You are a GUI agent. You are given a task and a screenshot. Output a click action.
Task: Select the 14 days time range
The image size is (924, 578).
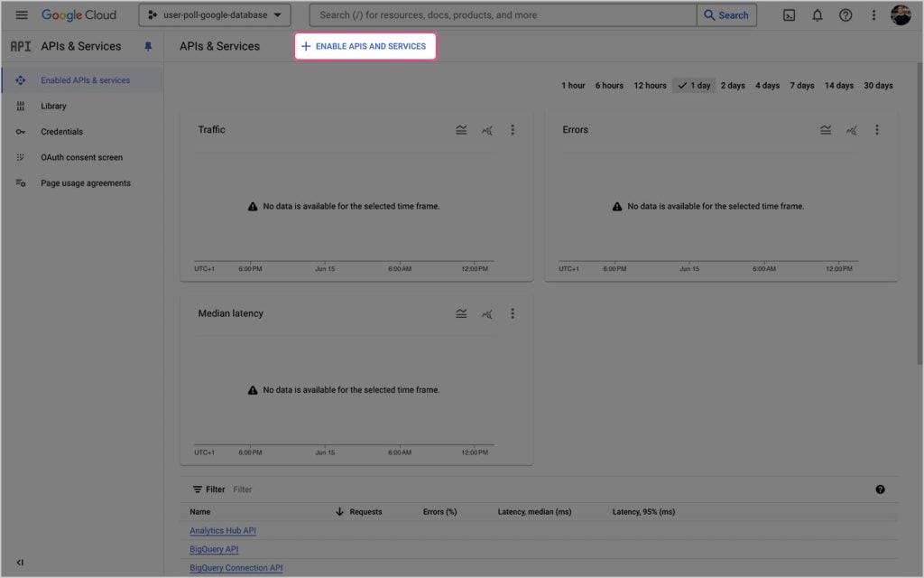838,86
